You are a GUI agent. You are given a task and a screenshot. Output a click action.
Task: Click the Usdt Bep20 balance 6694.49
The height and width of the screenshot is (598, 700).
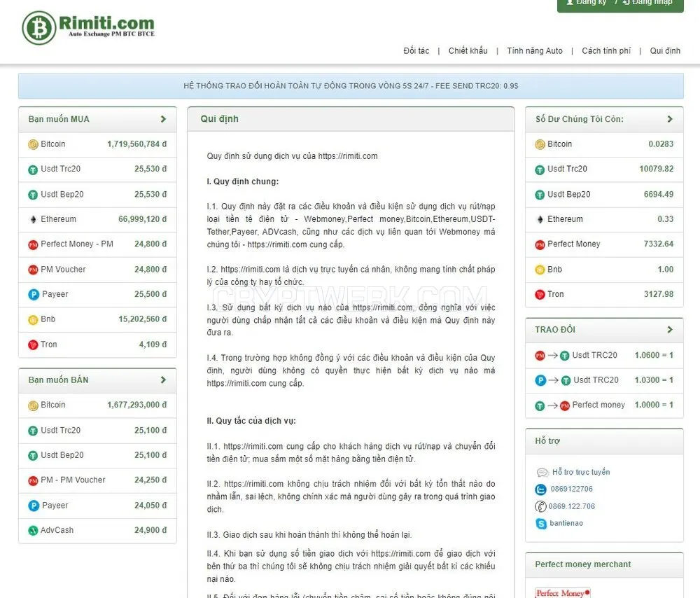(659, 194)
